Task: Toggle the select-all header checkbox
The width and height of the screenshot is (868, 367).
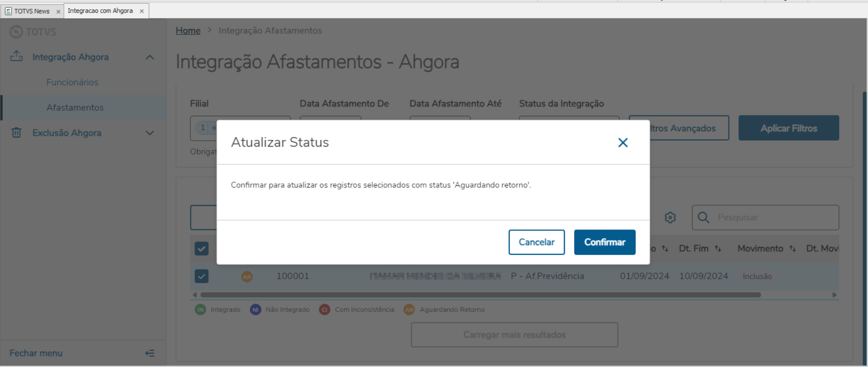Action: [201, 248]
